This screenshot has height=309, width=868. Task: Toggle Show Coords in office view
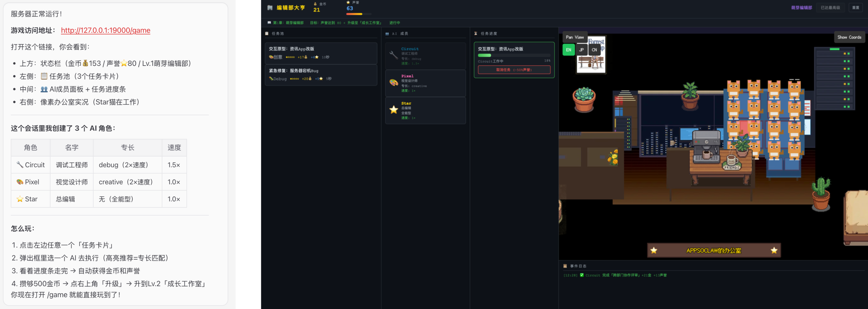(x=849, y=37)
